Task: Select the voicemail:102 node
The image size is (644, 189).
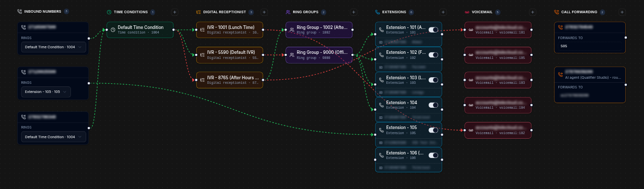Action: click(x=498, y=130)
